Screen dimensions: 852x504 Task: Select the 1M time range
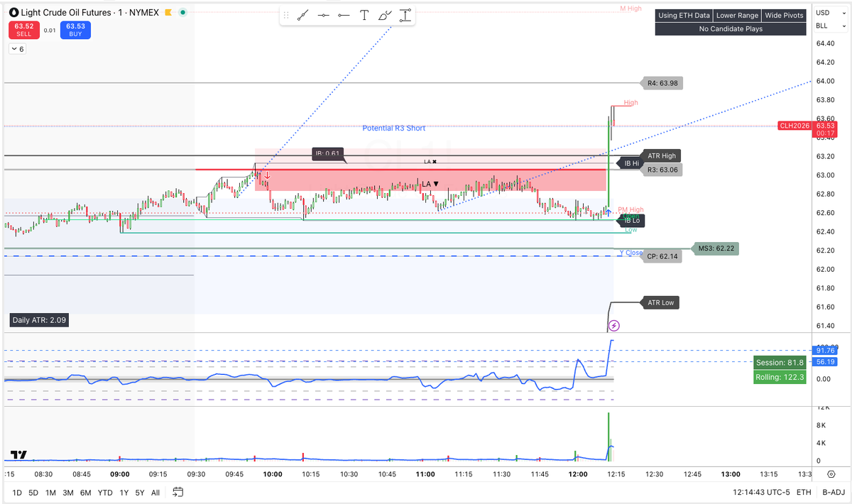click(50, 492)
